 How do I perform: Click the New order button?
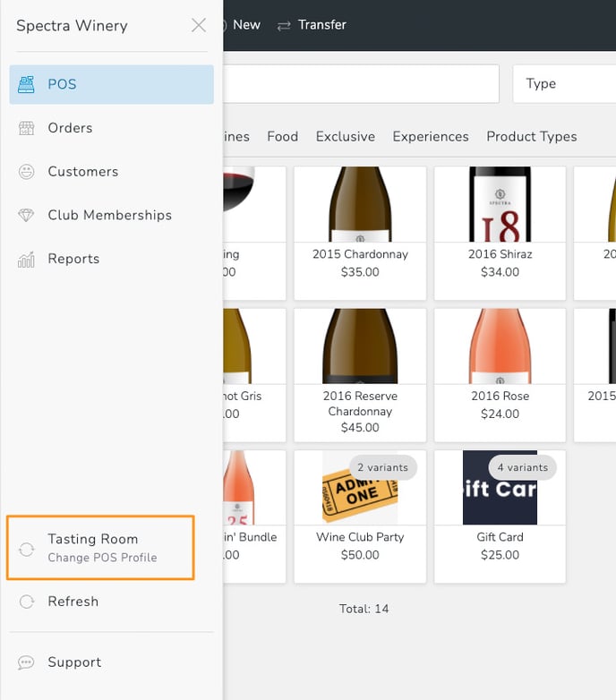[x=242, y=25]
